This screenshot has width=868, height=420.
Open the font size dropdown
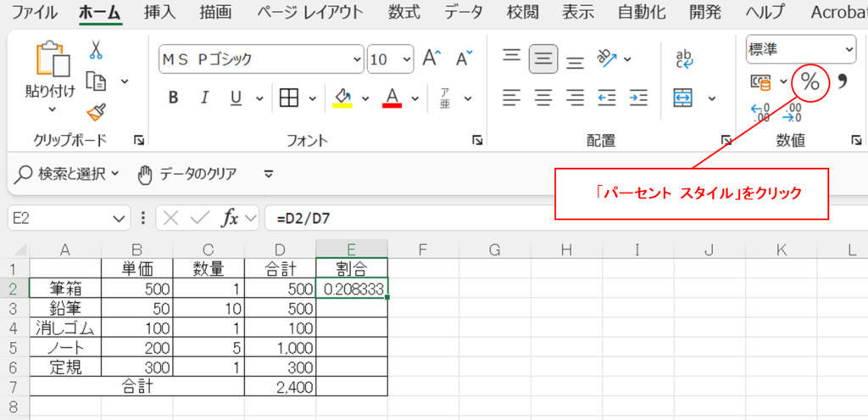tap(407, 59)
